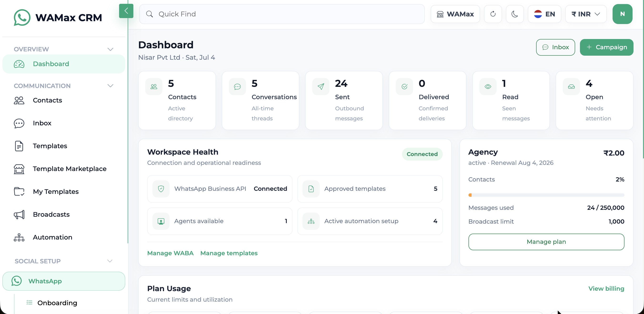Open the N user avatar menu
Screen dimensions: 644x314
tap(622, 14)
